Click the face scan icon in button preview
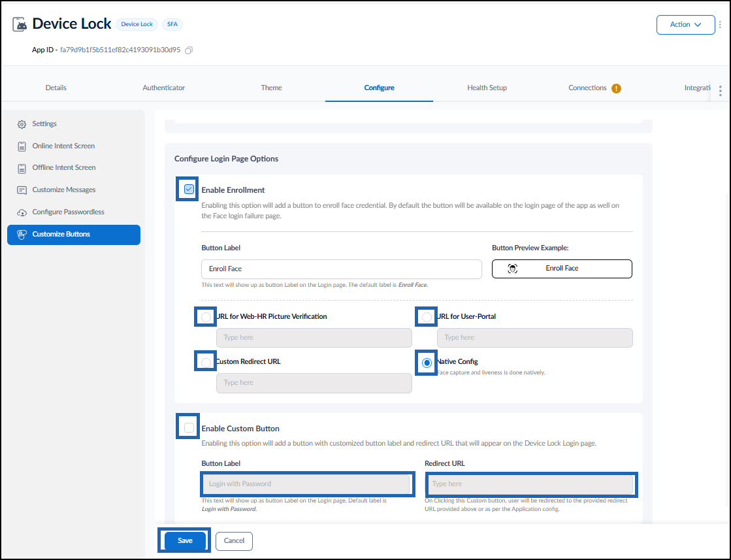 point(512,269)
